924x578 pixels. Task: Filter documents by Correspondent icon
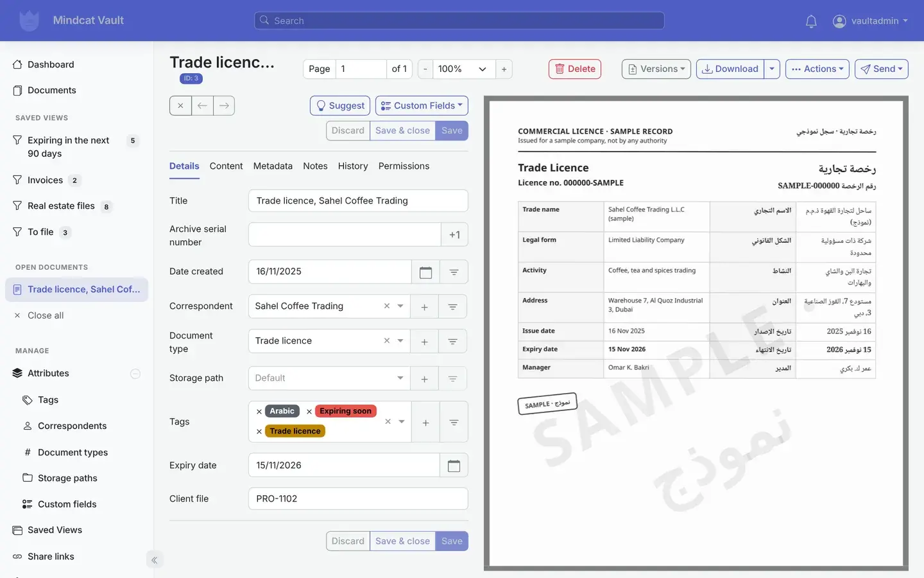pyautogui.click(x=452, y=307)
